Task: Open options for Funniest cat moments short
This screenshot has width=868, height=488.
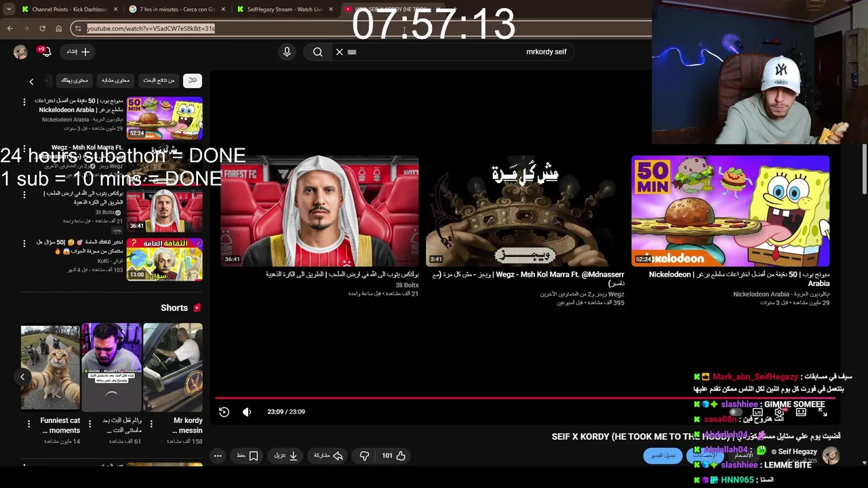Action: point(28,424)
